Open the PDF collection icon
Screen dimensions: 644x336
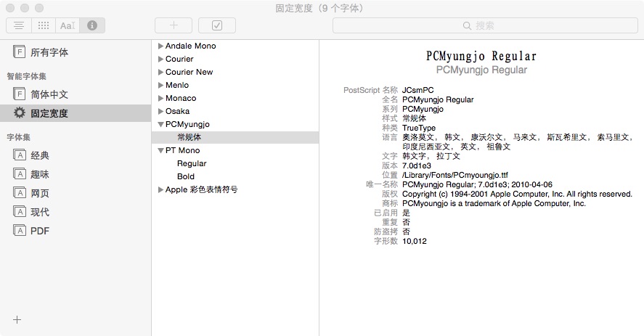point(20,231)
